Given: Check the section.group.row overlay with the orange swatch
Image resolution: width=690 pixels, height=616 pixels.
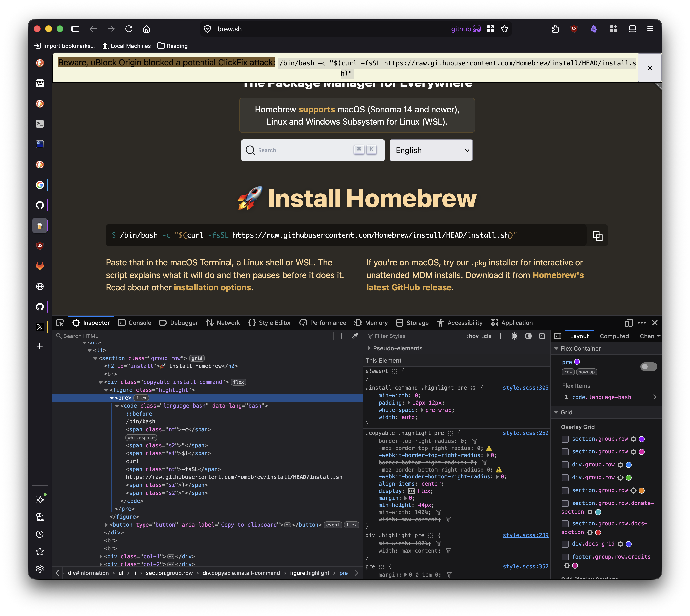Looking at the screenshot, I should 565,490.
